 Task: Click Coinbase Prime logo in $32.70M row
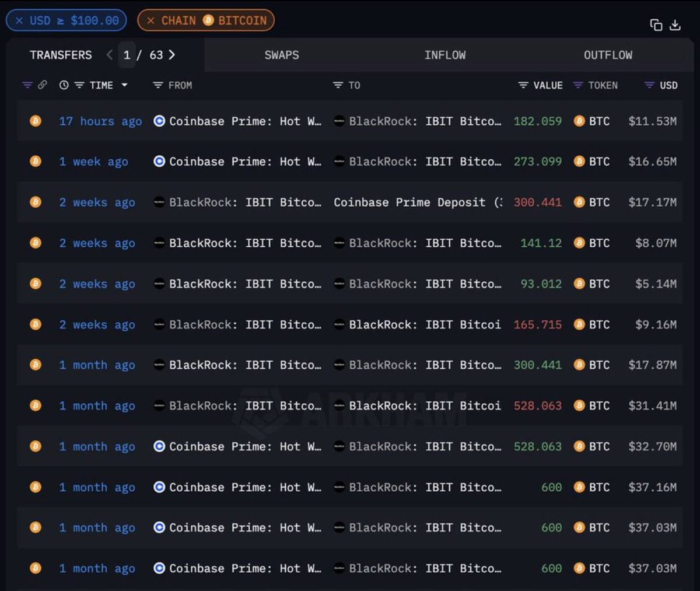click(x=159, y=446)
